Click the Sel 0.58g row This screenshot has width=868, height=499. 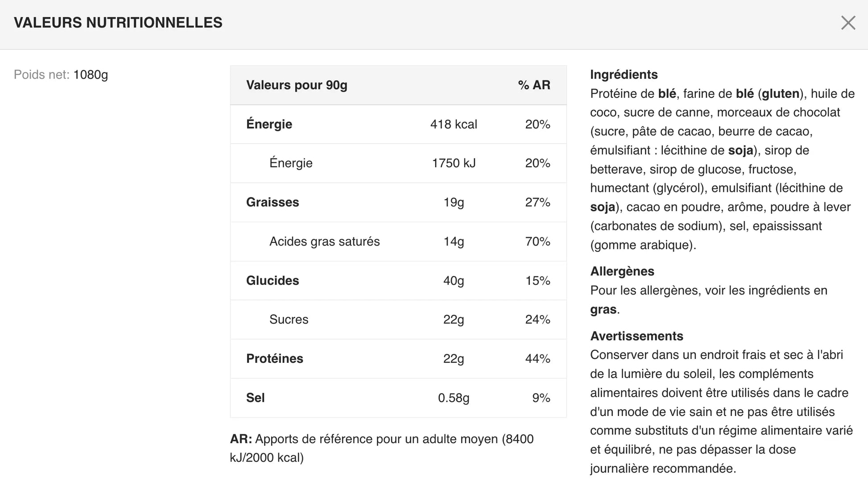coord(398,398)
